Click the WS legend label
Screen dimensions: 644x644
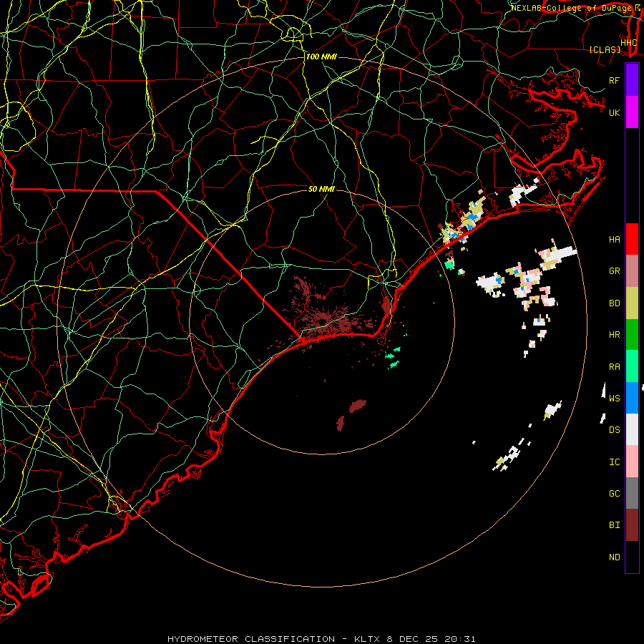pos(615,398)
